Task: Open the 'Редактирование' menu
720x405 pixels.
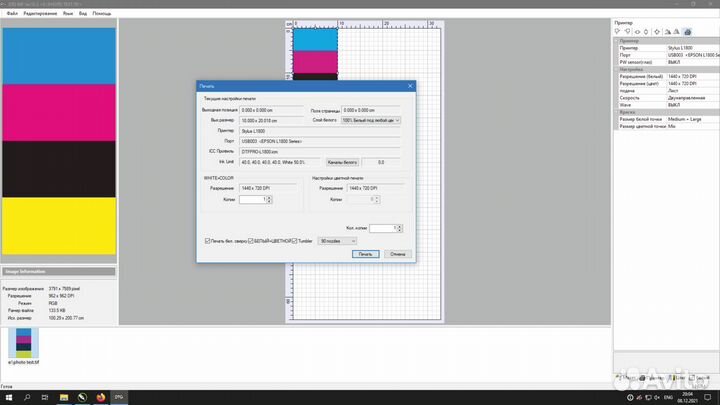Action: point(40,13)
